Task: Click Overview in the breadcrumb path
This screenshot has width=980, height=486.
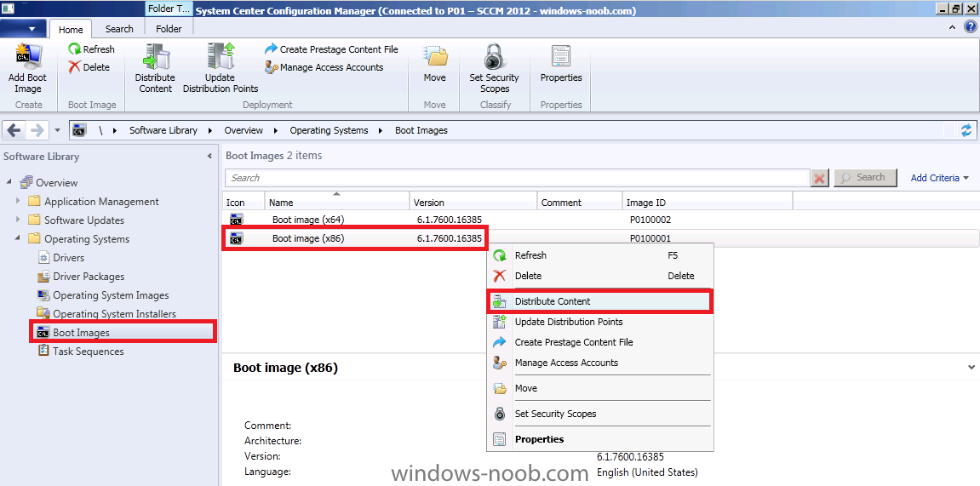Action: [244, 130]
